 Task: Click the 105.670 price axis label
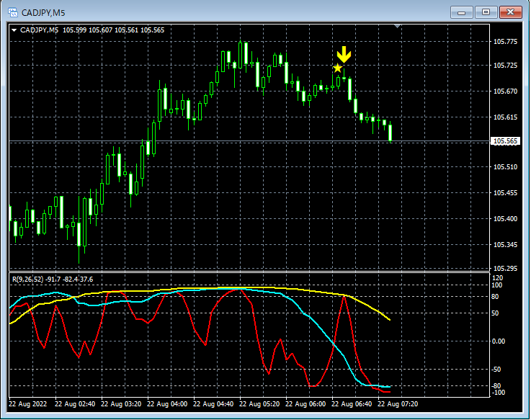point(505,91)
